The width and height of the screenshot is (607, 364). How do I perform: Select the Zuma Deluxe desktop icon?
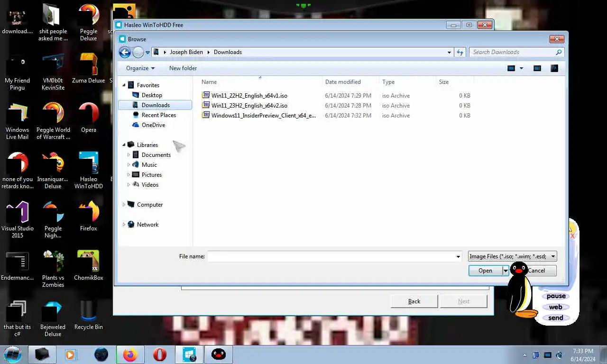point(89,68)
